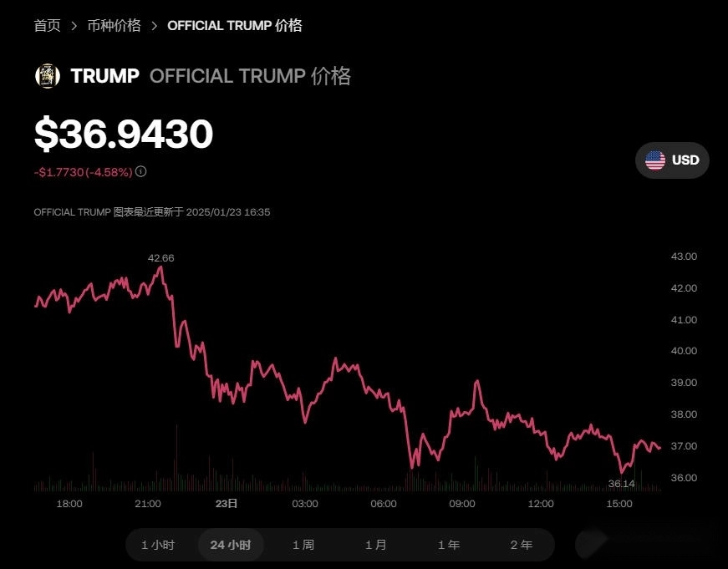Viewport: 728px width, 569px height.
Task: Click the OFFICIAL TRUMP 价格 breadcrumb item
Action: pyautogui.click(x=235, y=26)
